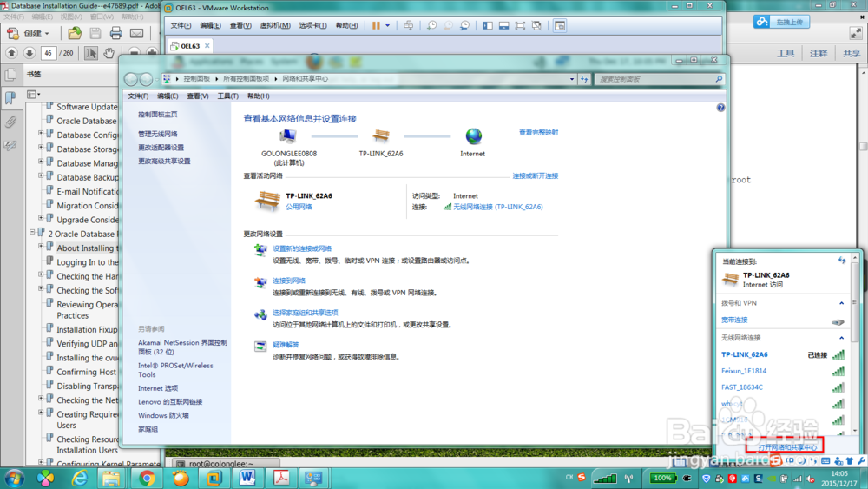Open the Software Updates bookmark
868x489 pixels.
(87, 107)
